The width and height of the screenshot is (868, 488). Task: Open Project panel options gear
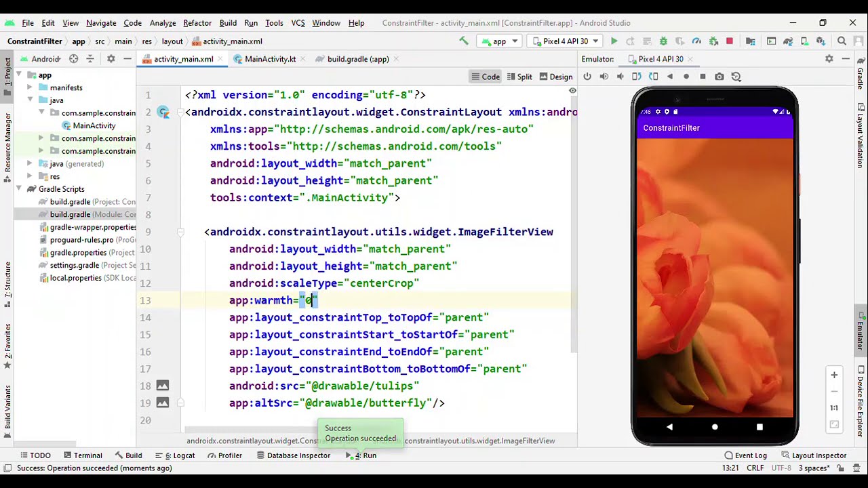pyautogui.click(x=111, y=59)
